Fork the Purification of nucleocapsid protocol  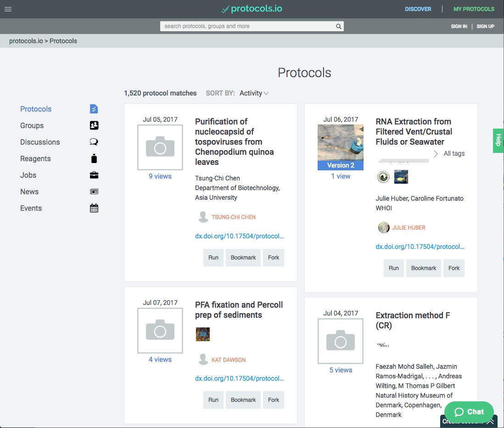274,258
